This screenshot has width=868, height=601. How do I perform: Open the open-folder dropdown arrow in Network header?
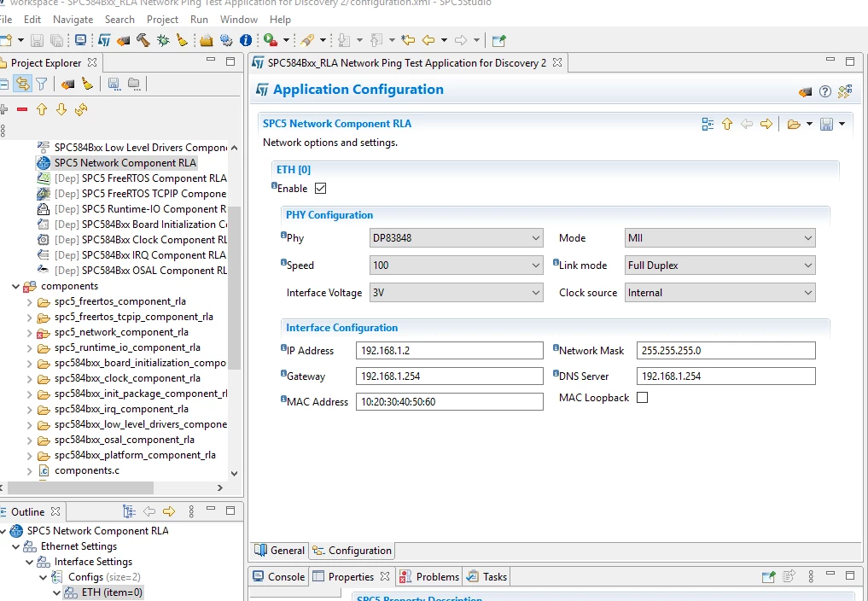click(x=809, y=124)
